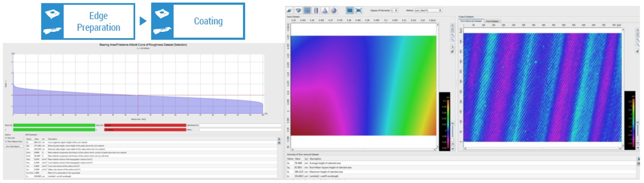The width and height of the screenshot is (644, 183).
Task: Select the curved surface form icon
Action: 298,10
